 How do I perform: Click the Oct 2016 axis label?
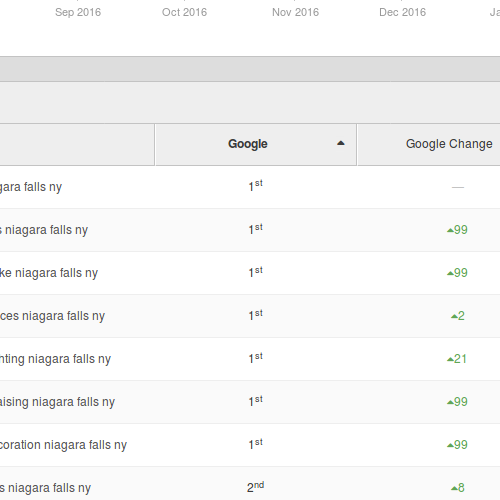(x=184, y=12)
